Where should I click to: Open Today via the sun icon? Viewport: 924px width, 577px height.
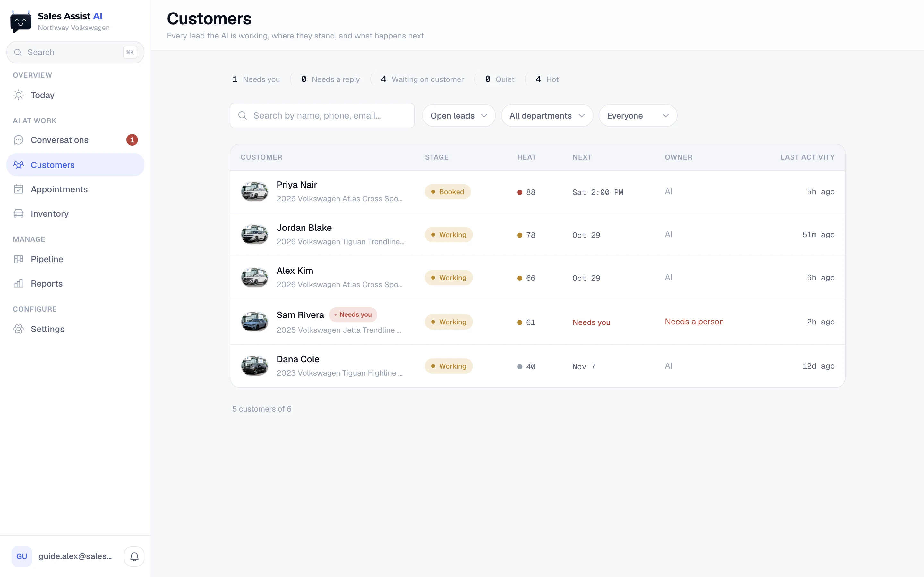tap(18, 95)
